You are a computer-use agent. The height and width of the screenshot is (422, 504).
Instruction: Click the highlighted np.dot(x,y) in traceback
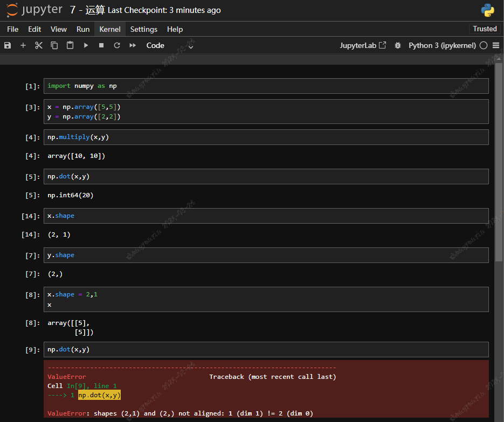[99, 395]
